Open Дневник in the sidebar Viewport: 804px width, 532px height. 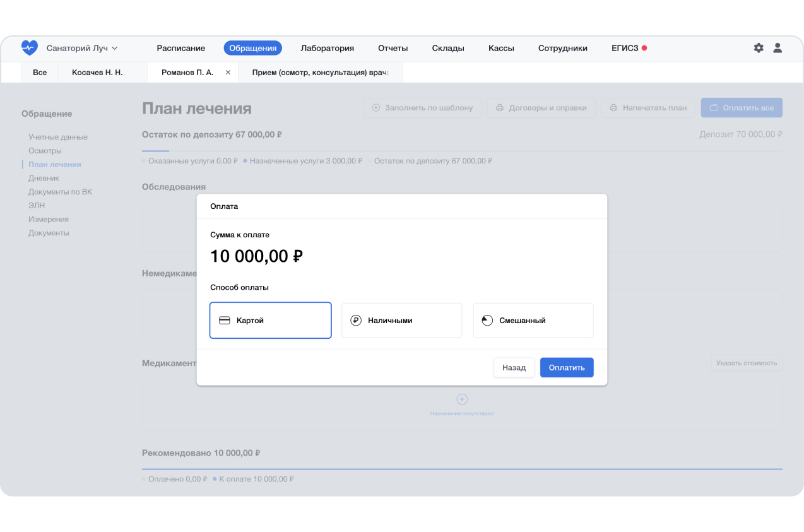tap(44, 178)
